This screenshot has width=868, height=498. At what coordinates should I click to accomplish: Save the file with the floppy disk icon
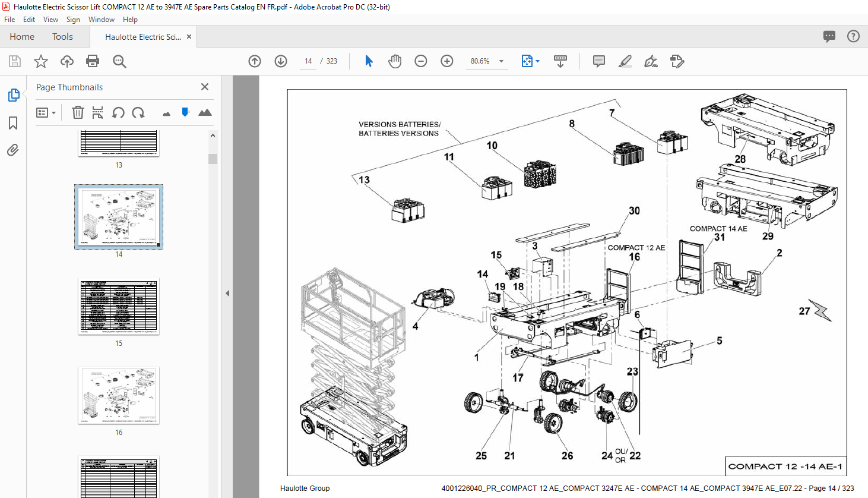coord(15,61)
